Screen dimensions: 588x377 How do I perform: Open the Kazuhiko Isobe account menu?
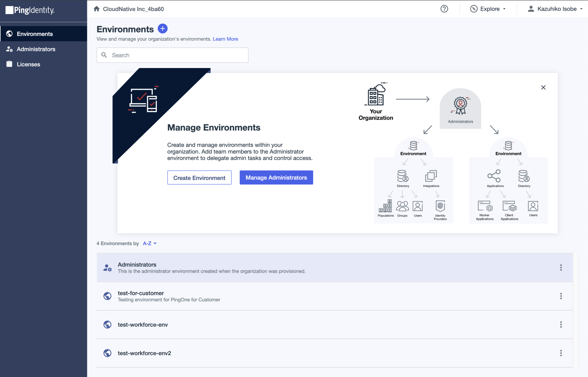coord(555,9)
